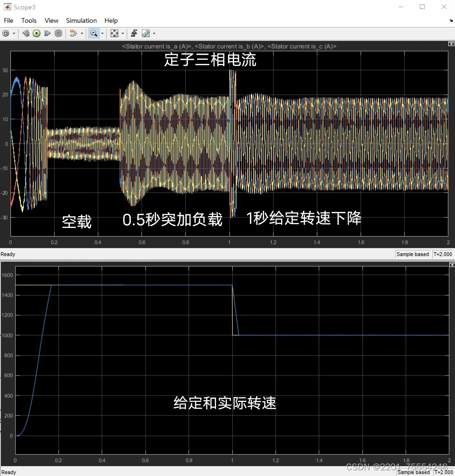Image resolution: width=455 pixels, height=476 pixels.
Task: Toggle the Zoom magnifier tool
Action: (94, 33)
